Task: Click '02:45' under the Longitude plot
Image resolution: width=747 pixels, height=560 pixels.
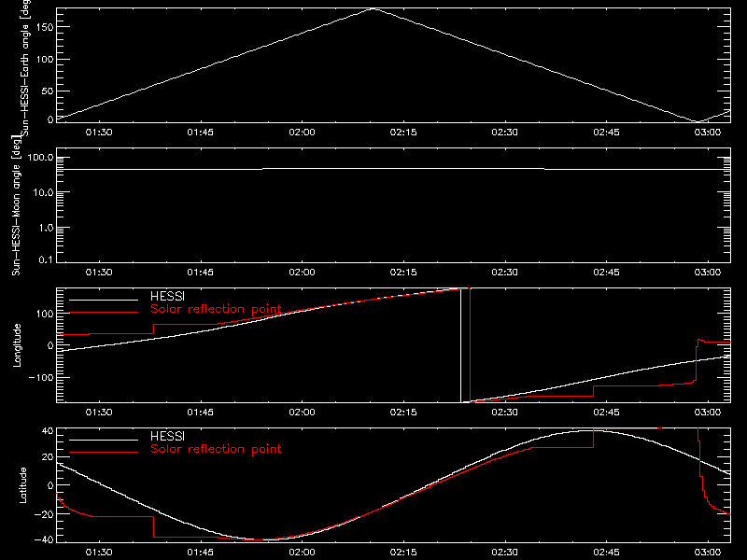Action: click(606, 412)
